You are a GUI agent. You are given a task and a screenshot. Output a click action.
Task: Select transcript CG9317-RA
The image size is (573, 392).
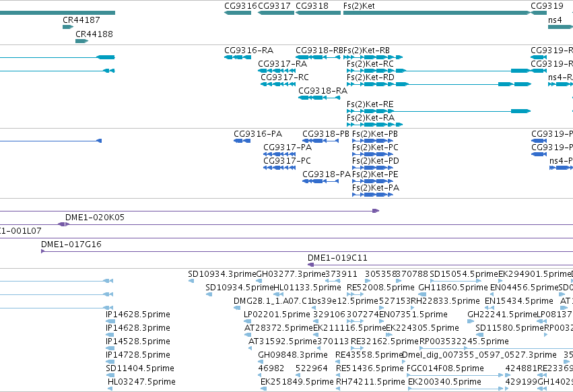[x=277, y=71]
